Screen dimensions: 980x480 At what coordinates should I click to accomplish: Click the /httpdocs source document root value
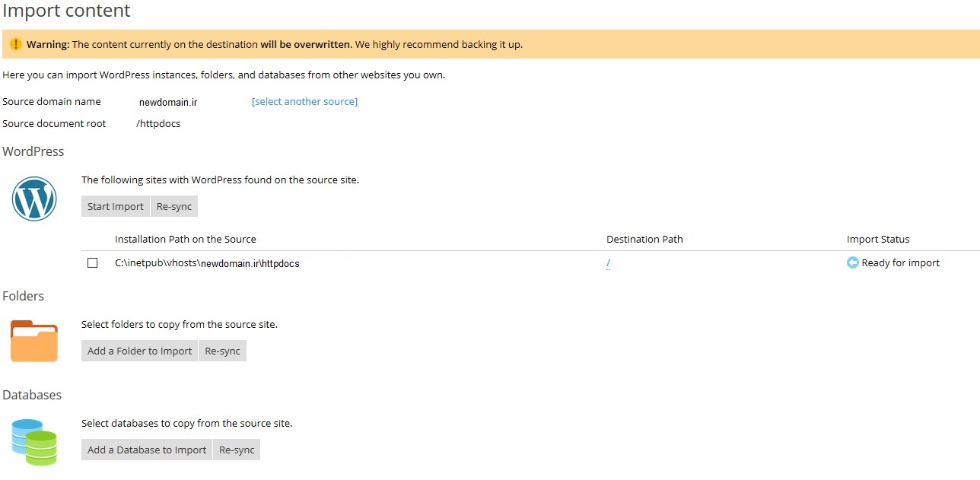(x=158, y=124)
